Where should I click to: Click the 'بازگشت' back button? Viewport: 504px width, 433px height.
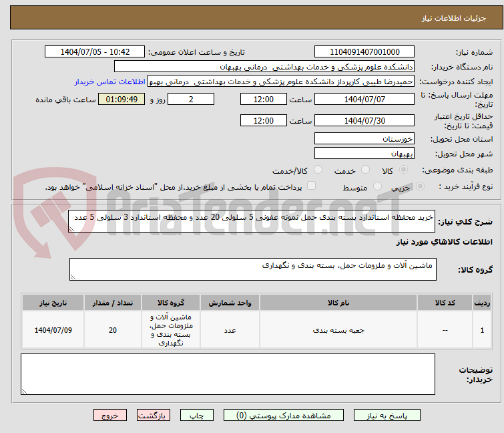[x=154, y=415]
